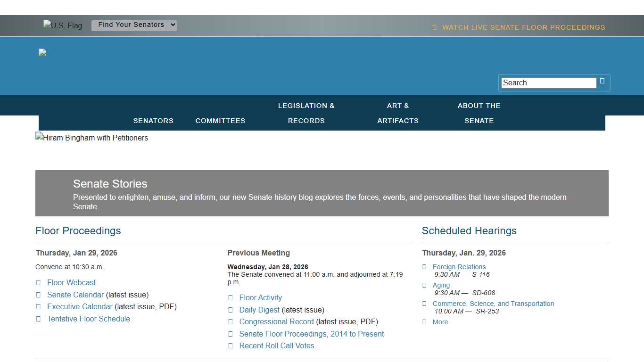Open the Committees navigation menu

220,121
